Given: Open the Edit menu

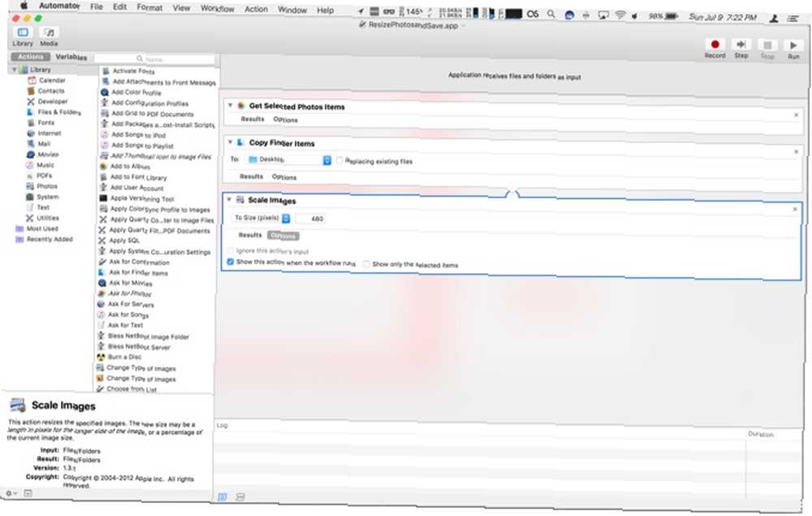Looking at the screenshot, I should (119, 7).
